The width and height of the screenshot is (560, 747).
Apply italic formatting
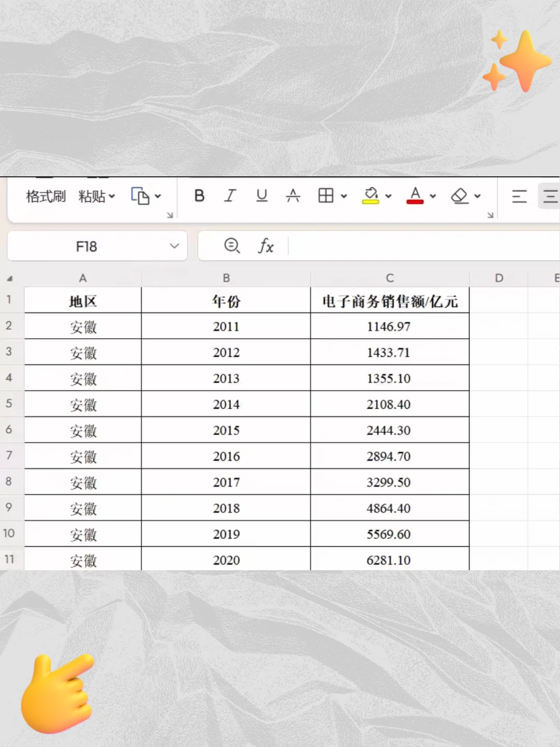click(x=230, y=196)
